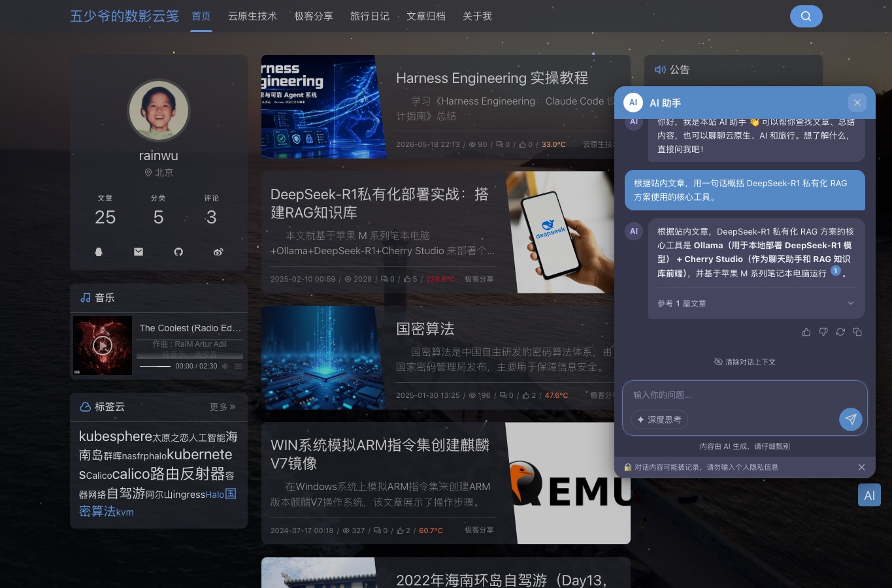Click the song title The Coolest (Radio Ed…

[x=190, y=328]
